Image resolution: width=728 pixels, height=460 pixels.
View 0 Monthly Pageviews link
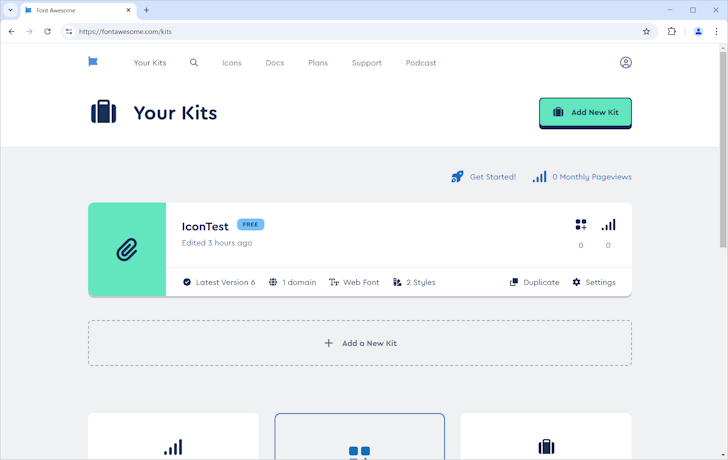pyautogui.click(x=582, y=177)
